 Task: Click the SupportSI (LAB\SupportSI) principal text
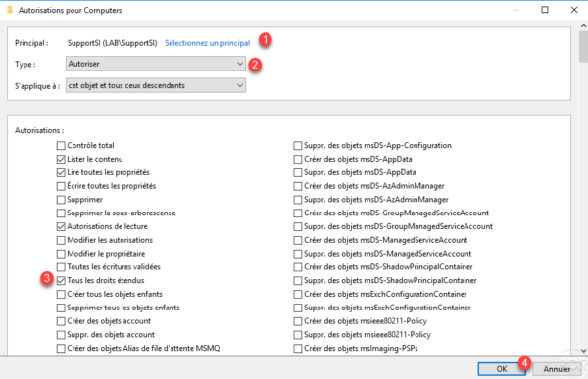[x=112, y=43]
